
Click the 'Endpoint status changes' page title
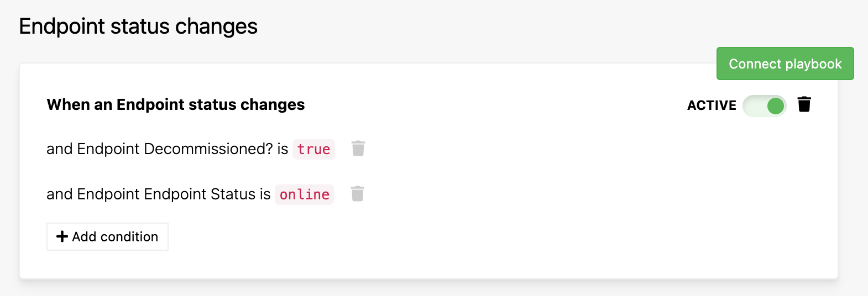tap(138, 26)
